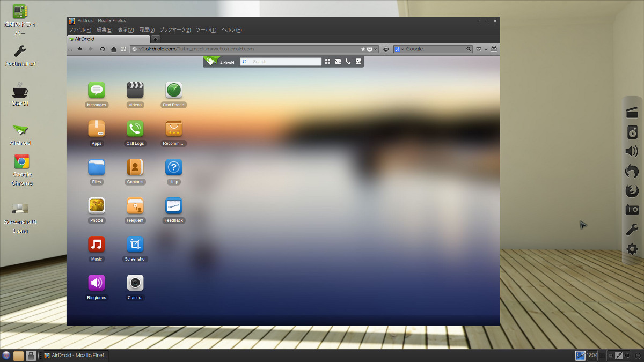
Task: Click the AirDroid logo in the top toolbar
Action: [x=219, y=61]
